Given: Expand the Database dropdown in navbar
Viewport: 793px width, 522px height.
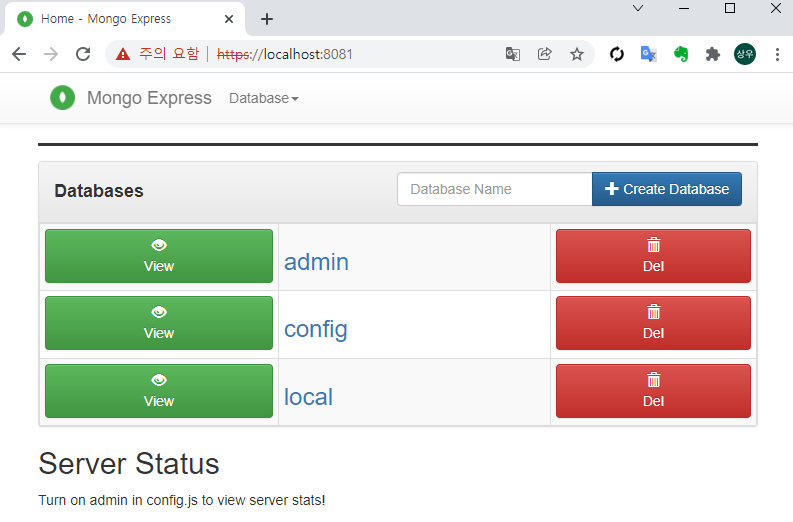Looking at the screenshot, I should 263,98.
